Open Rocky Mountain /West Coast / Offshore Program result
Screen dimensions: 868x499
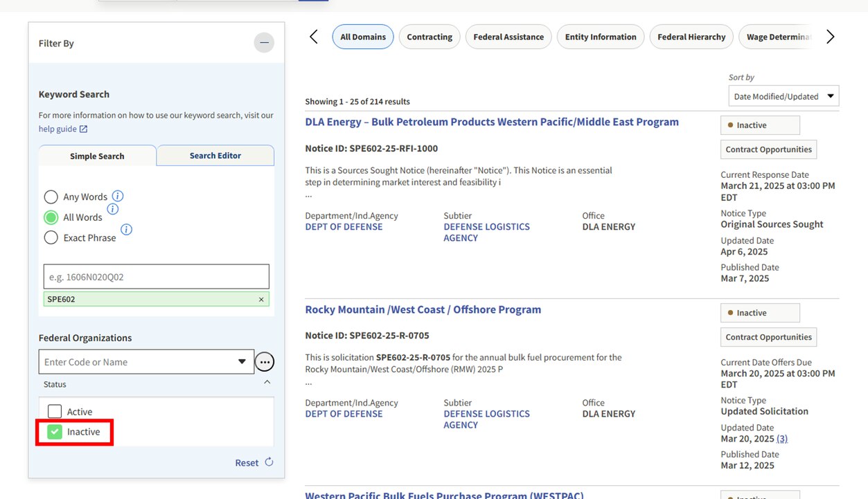coord(423,309)
